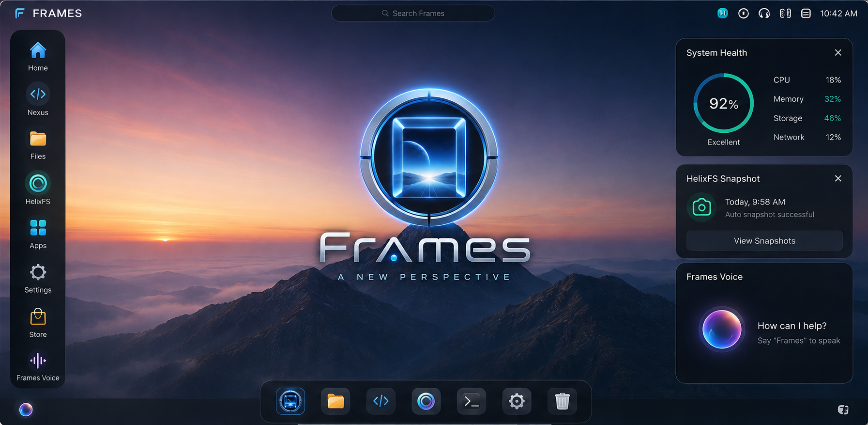The height and width of the screenshot is (425, 868).
Task: Open HelixFS in the sidebar
Action: click(x=38, y=189)
